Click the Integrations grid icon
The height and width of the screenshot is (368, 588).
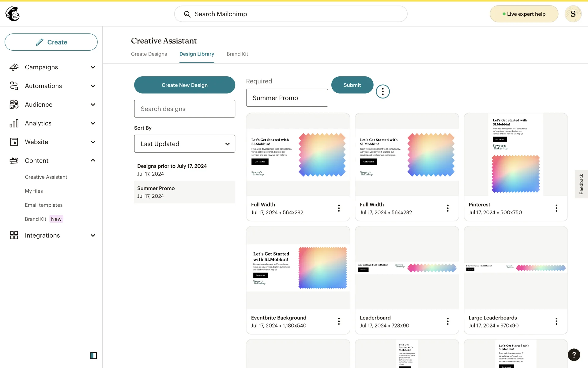14,235
